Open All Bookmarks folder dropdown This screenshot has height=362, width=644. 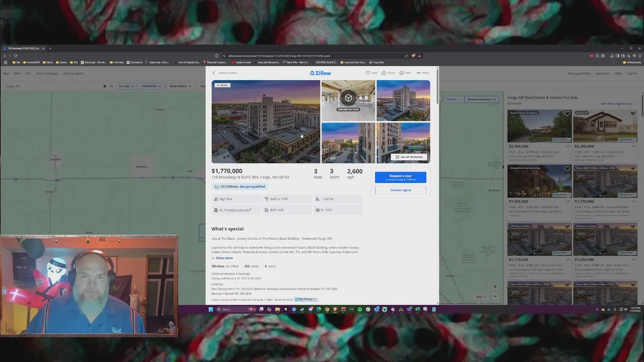632,62
